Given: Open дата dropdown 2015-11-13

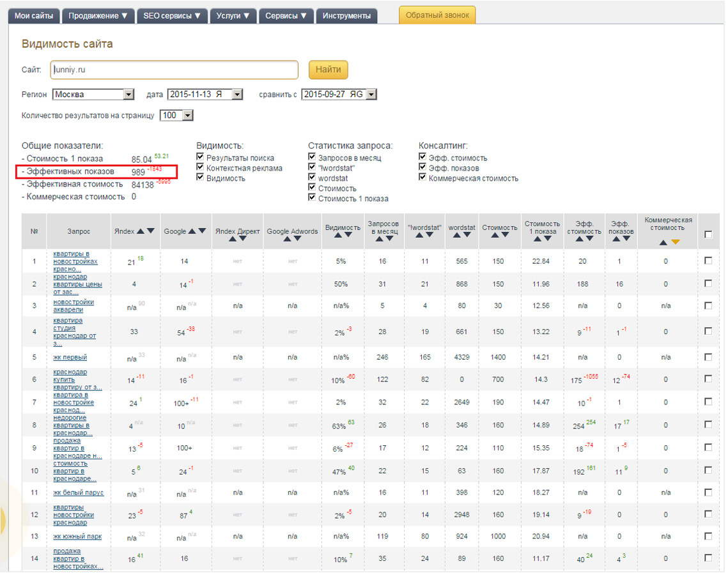Looking at the screenshot, I should click(205, 95).
